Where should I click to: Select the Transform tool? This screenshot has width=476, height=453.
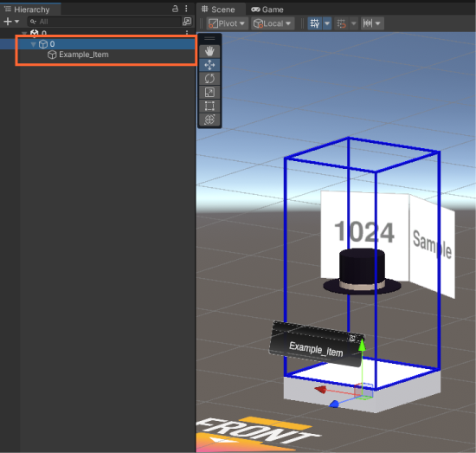point(209,120)
